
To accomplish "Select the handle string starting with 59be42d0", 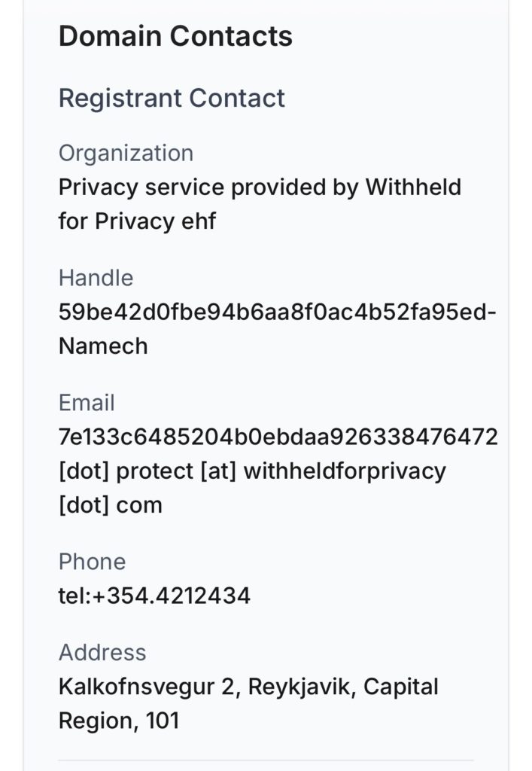I will pyautogui.click(x=277, y=312).
